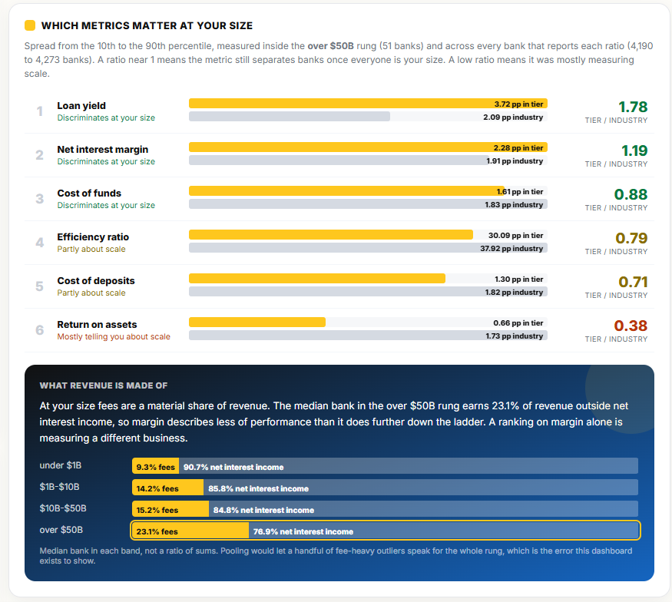
Task: Click 'Partly about scale' under Efficiency ratio
Action: tap(91, 249)
